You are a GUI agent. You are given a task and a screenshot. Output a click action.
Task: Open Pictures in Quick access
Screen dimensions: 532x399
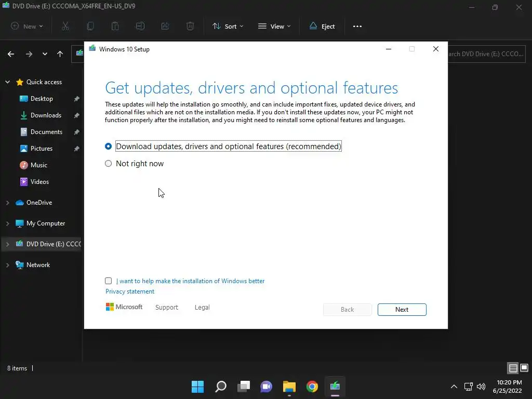click(42, 149)
